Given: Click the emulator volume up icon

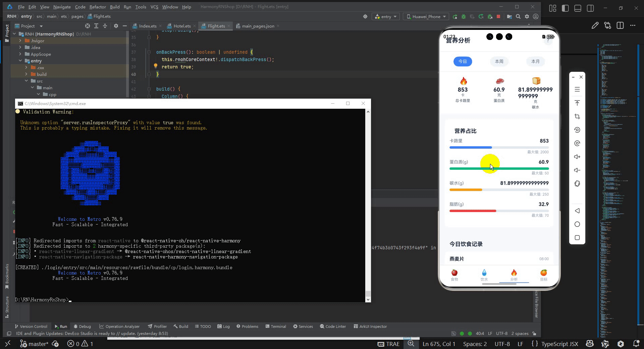Looking at the screenshot, I should tap(577, 157).
